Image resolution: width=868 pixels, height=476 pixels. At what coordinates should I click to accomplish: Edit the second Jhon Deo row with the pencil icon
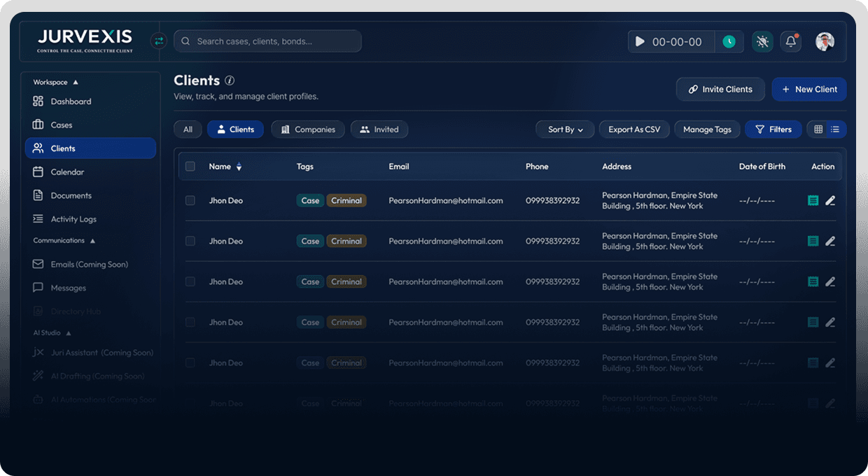(x=830, y=241)
